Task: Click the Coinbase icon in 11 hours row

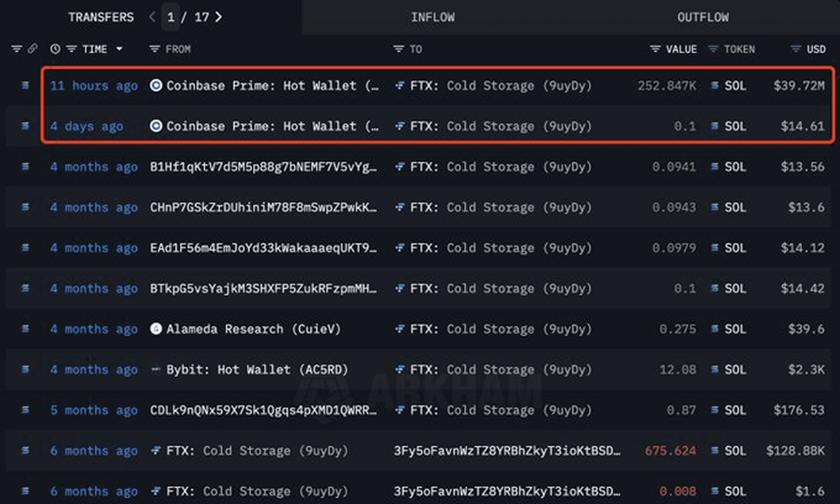Action: tap(156, 85)
